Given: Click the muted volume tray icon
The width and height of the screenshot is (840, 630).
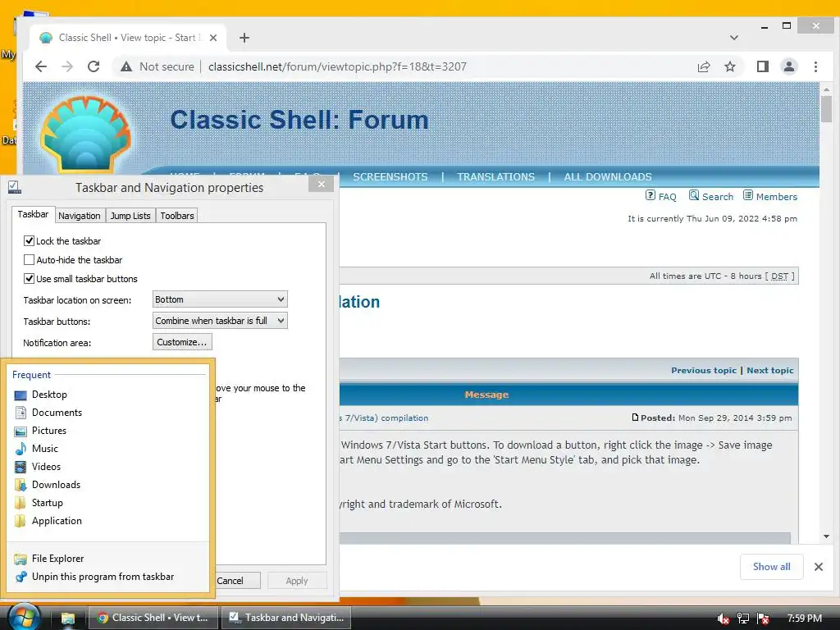Looking at the screenshot, I should click(x=723, y=619).
